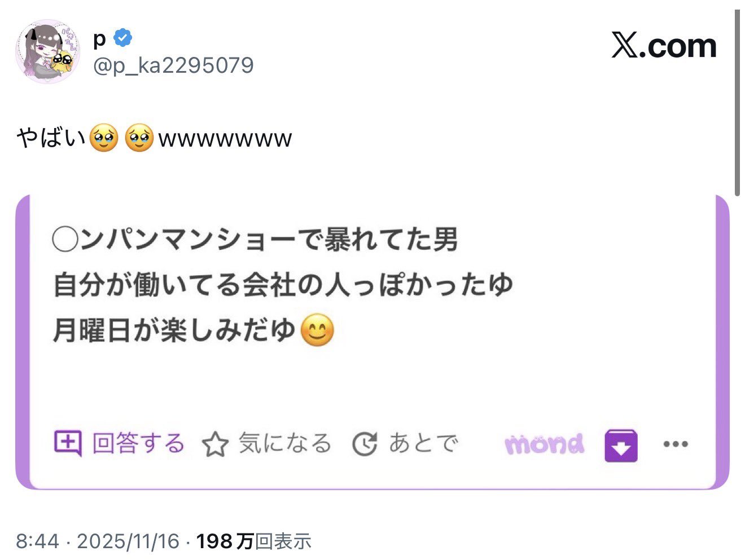Click the 198万回表示 view count
This screenshot has height=560, width=745.
253,541
